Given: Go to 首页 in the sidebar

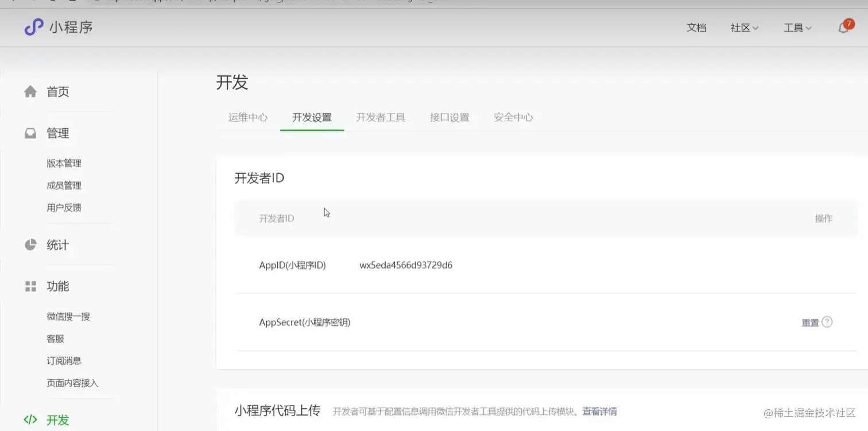Looking at the screenshot, I should pyautogui.click(x=58, y=92).
